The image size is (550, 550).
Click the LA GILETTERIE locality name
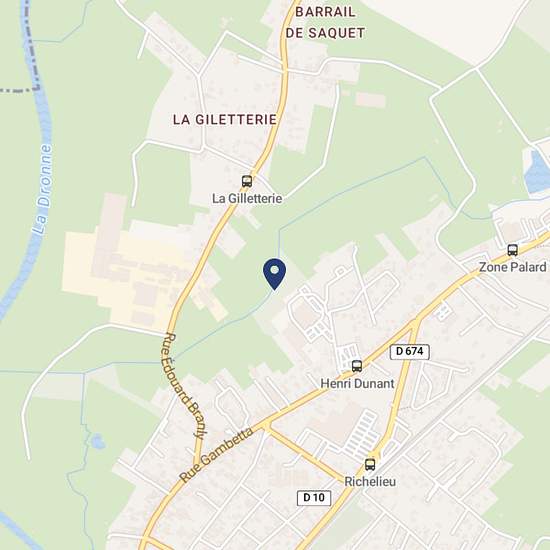(x=225, y=120)
